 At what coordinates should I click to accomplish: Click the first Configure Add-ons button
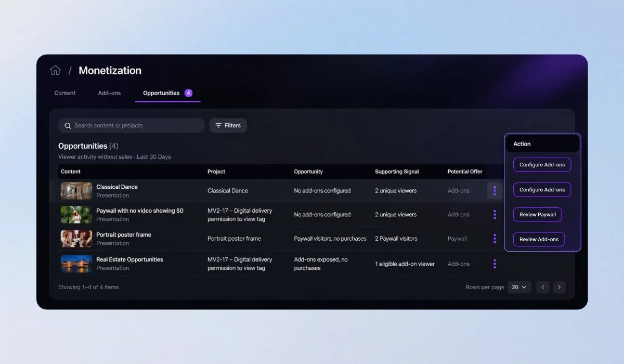[542, 165]
